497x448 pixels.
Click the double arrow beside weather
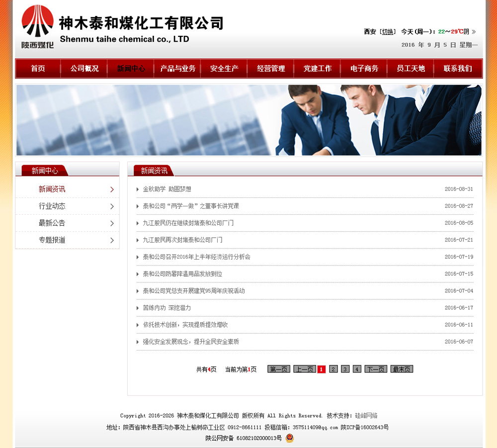click(474, 32)
